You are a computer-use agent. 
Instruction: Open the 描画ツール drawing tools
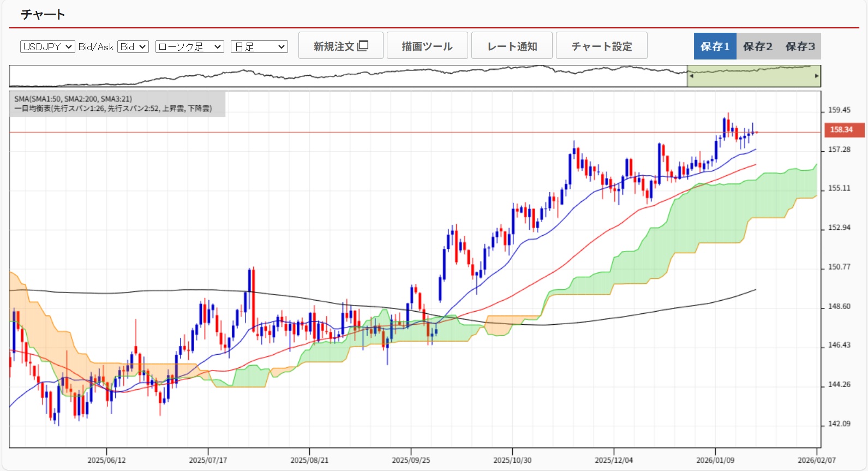[427, 46]
